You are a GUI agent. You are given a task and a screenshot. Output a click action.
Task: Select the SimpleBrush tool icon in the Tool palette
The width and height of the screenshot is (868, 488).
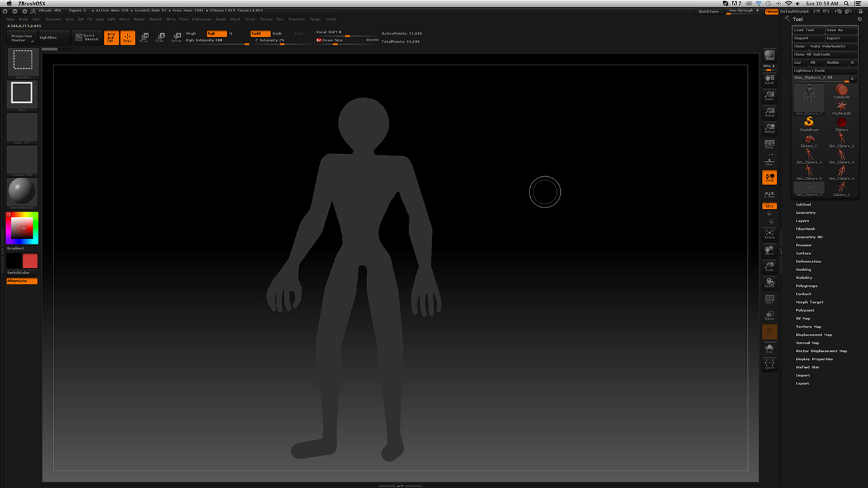click(809, 122)
